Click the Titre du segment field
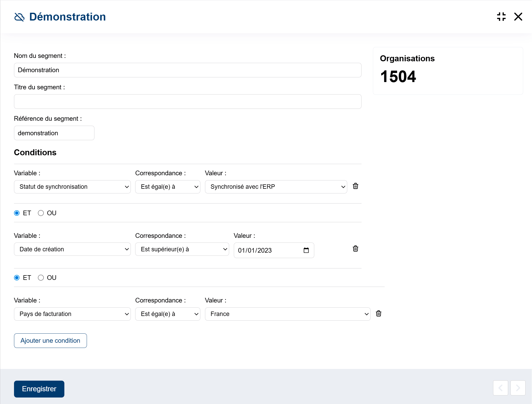Screen dimensions: 532x404 [187, 102]
